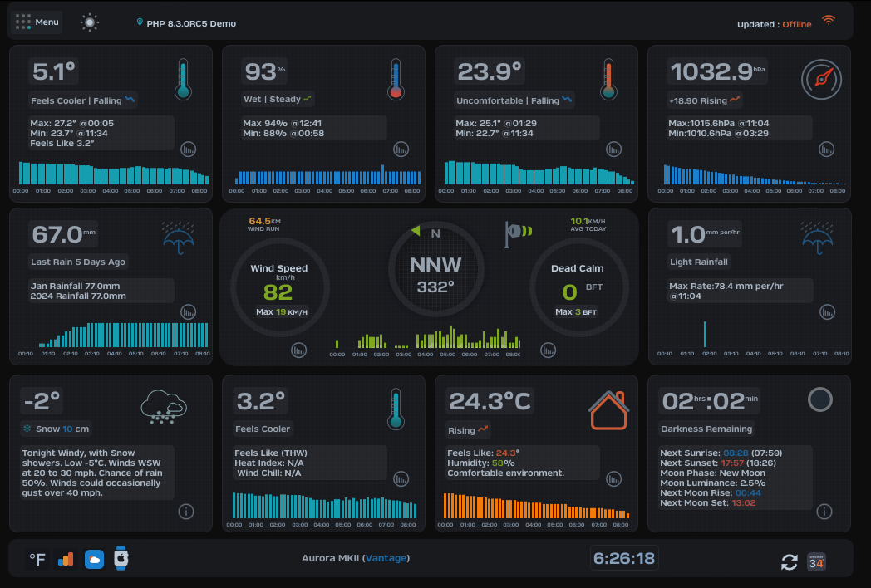Click the Feels Cooler | Falling label
The width and height of the screenshot is (871, 588).
click(x=82, y=100)
